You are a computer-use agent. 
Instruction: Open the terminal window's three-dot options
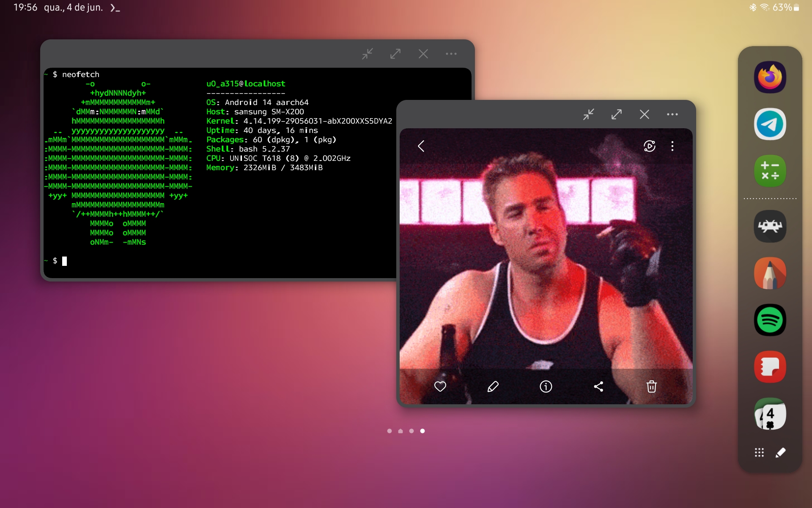(x=451, y=54)
